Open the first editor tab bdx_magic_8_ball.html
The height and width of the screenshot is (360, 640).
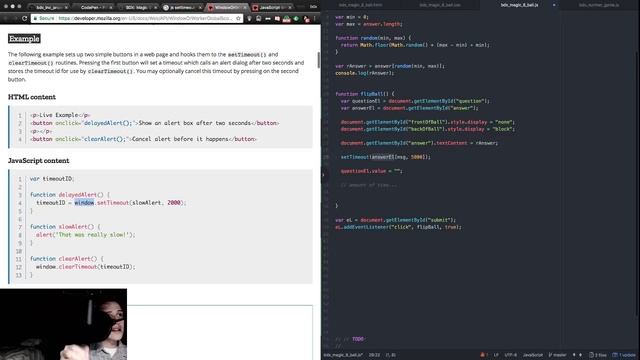[x=360, y=5]
